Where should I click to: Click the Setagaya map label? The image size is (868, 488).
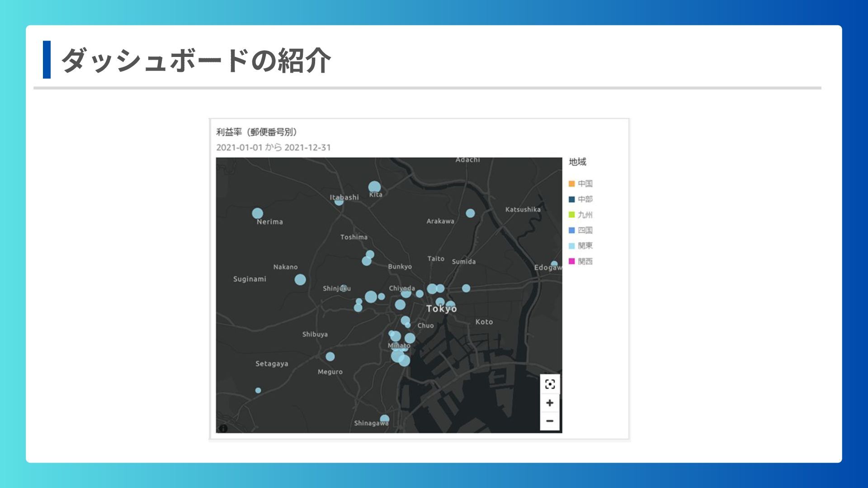(272, 364)
